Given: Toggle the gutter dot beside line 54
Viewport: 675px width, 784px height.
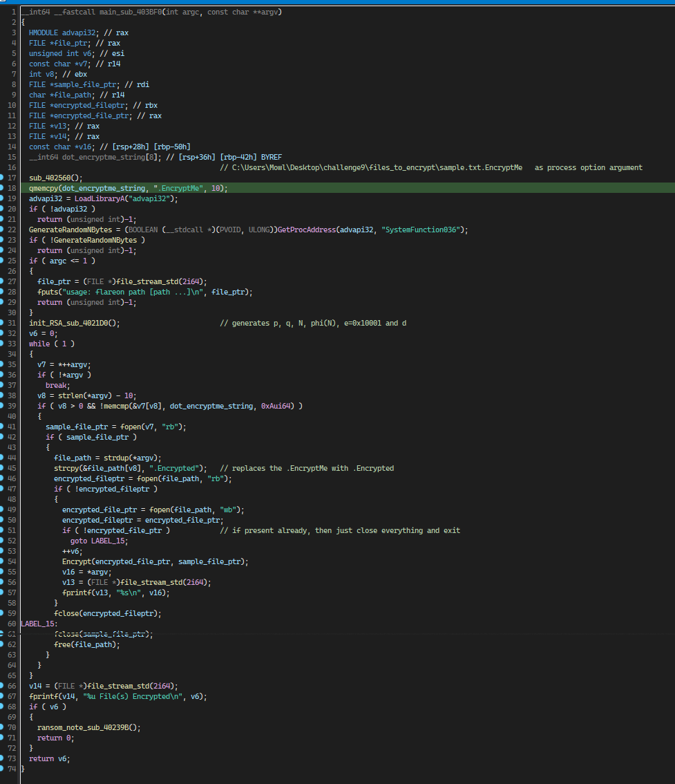Looking at the screenshot, I should [x=1, y=561].
